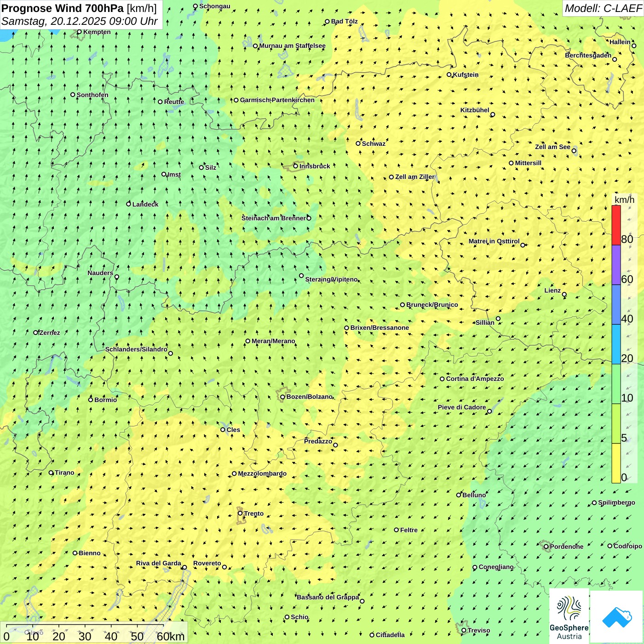Click the Cortina d'Ampezzo label

tap(475, 379)
